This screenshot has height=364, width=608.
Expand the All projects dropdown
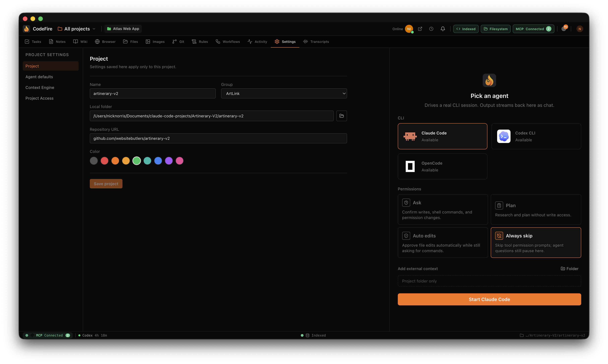pyautogui.click(x=77, y=29)
